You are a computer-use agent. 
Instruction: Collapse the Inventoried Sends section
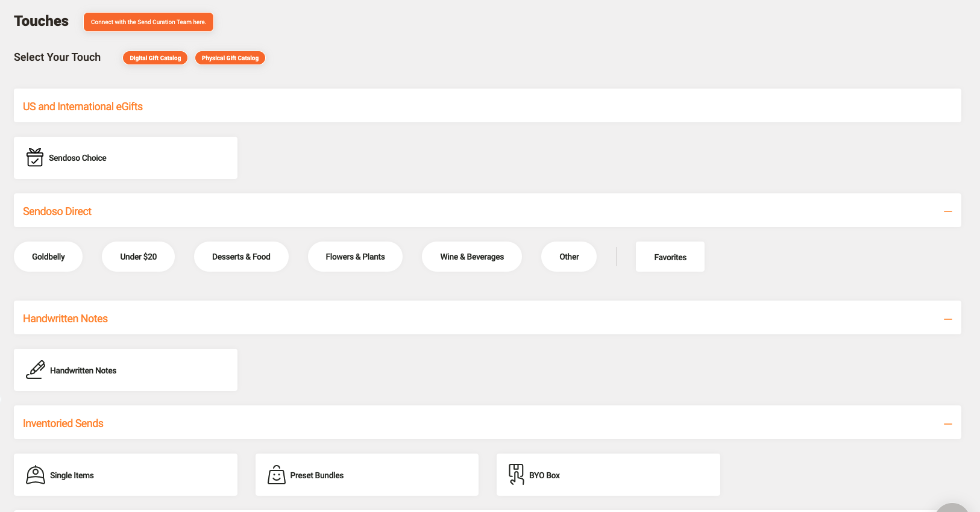coord(947,423)
